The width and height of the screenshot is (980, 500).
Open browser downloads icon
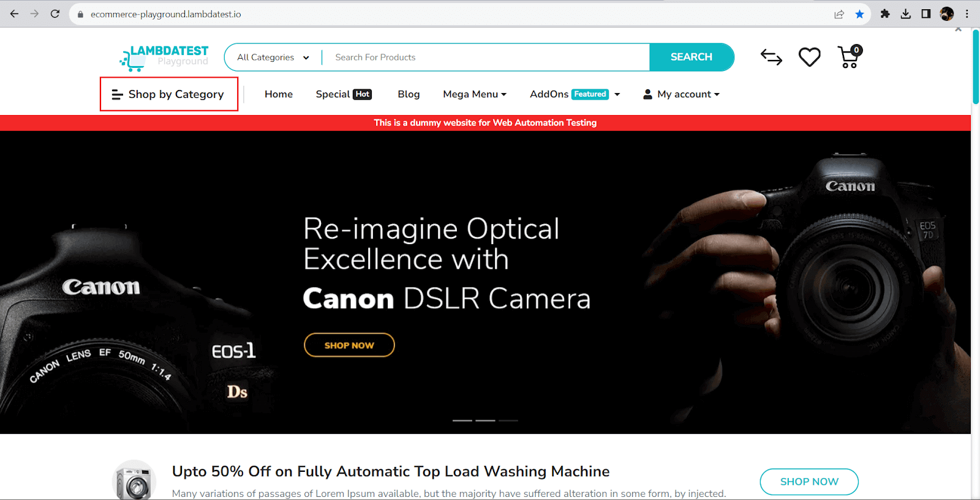point(906,13)
